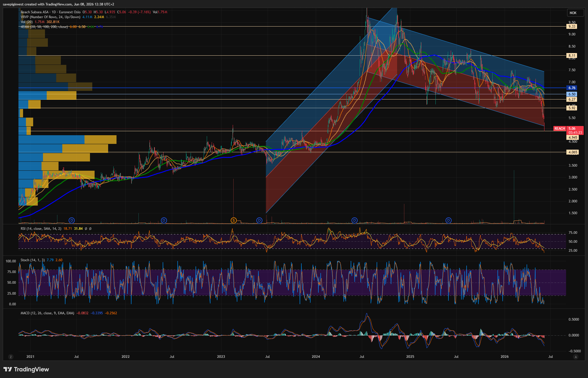The height and width of the screenshot is (378, 588).
Task: Click the MACD signal value -0.2562
Action: pos(111,313)
